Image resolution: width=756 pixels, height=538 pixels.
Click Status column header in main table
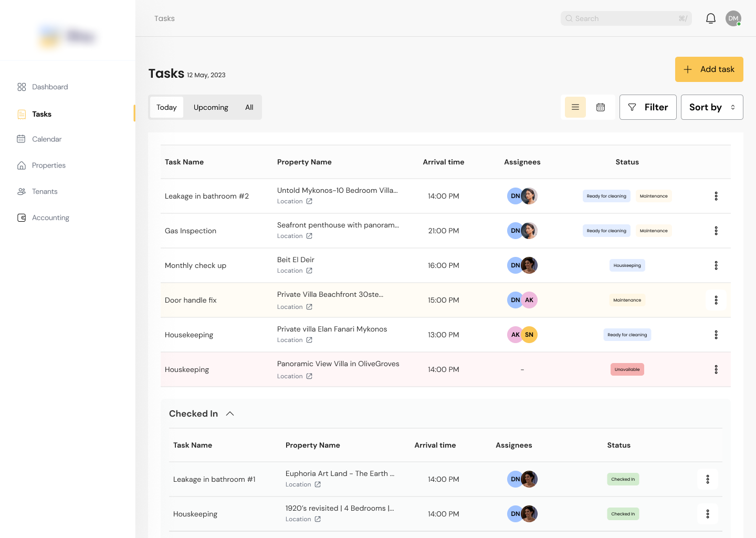point(627,162)
